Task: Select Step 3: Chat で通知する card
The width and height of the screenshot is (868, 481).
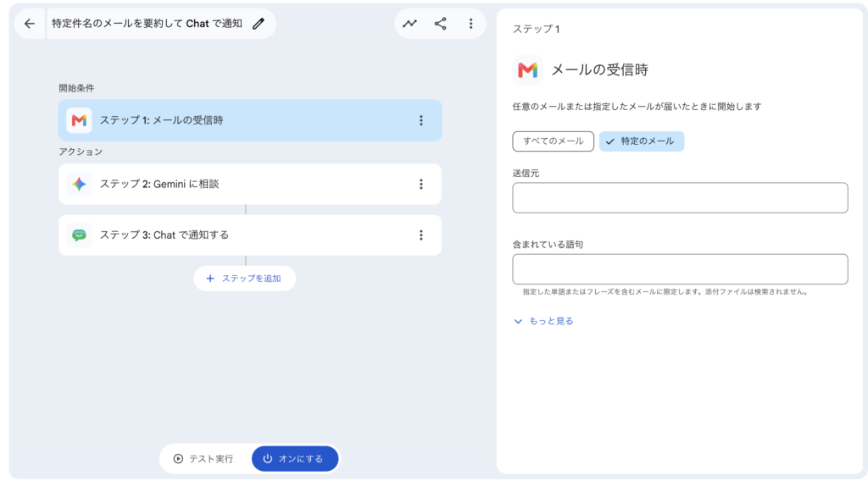Action: 250,235
